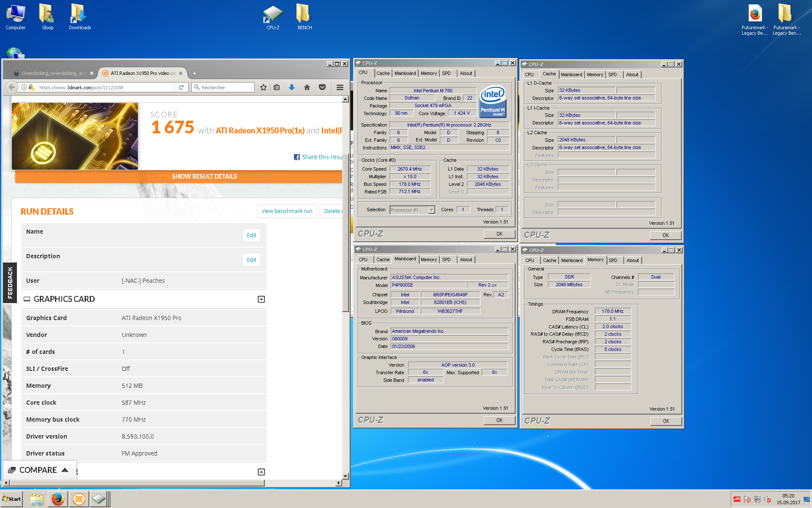
Task: Select SPD tab in top-right CPU-Z window
Action: tap(612, 75)
